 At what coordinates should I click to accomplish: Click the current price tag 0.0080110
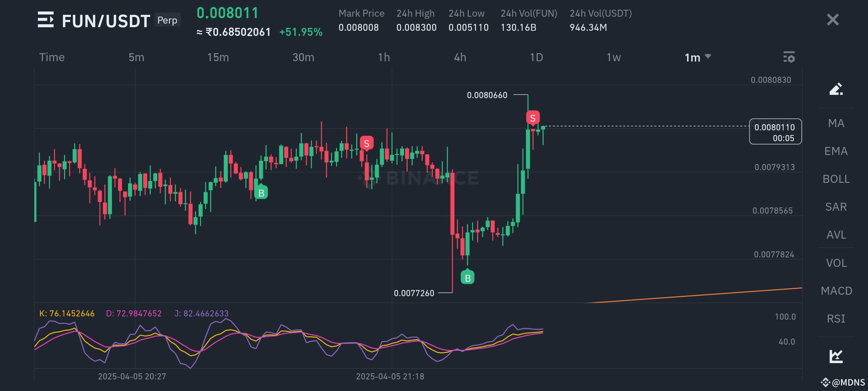pyautogui.click(x=775, y=131)
